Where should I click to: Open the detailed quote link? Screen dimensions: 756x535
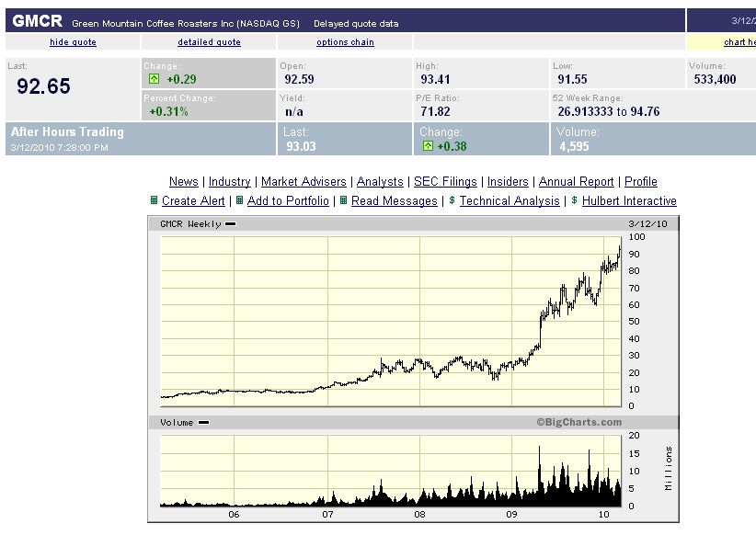pos(209,42)
